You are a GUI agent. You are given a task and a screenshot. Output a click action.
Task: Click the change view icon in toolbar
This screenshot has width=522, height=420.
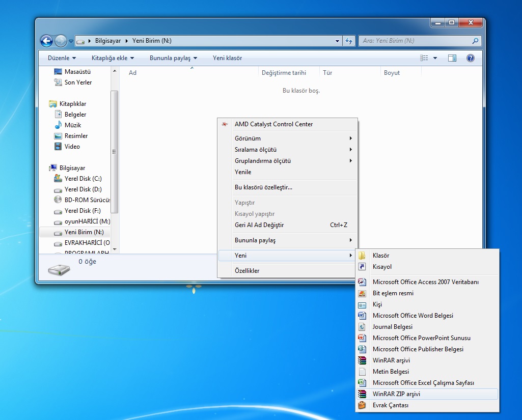coord(424,58)
